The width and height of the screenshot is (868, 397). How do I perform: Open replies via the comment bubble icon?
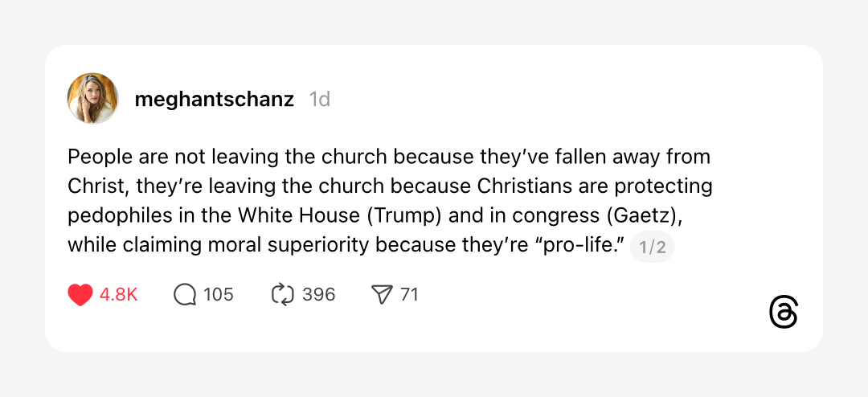click(x=185, y=295)
